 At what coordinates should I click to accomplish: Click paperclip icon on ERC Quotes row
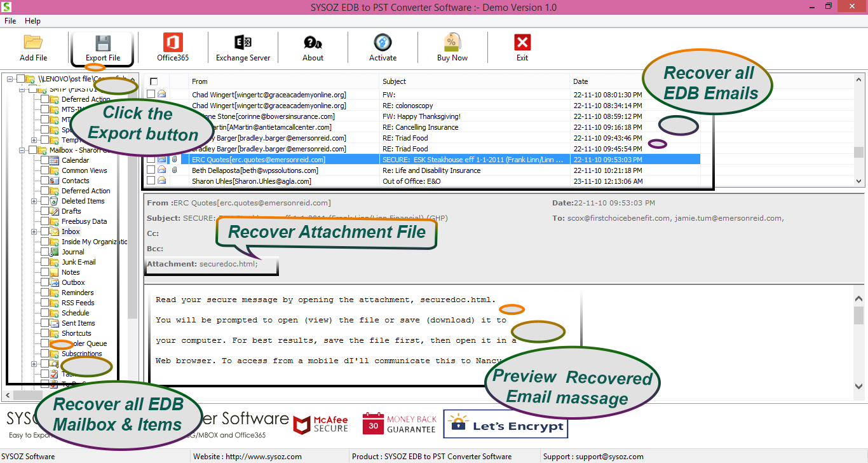tap(174, 160)
